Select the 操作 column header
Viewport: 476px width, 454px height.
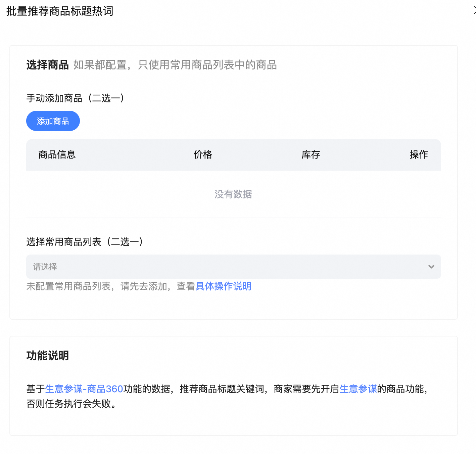[419, 154]
